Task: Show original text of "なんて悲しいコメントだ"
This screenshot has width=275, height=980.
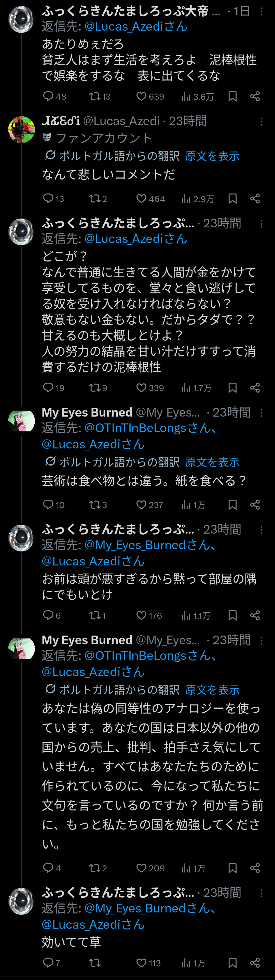Action: click(212, 156)
